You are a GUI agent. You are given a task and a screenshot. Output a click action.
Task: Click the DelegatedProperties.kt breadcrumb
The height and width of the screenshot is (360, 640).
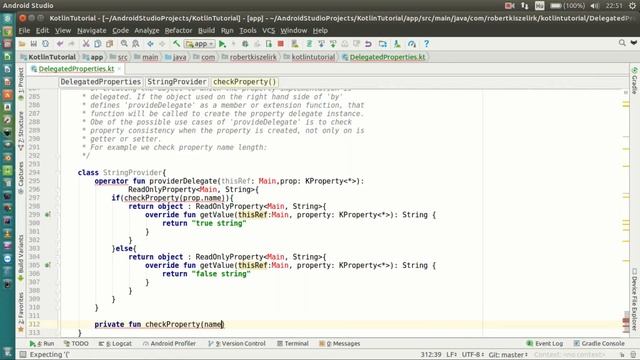[384, 57]
